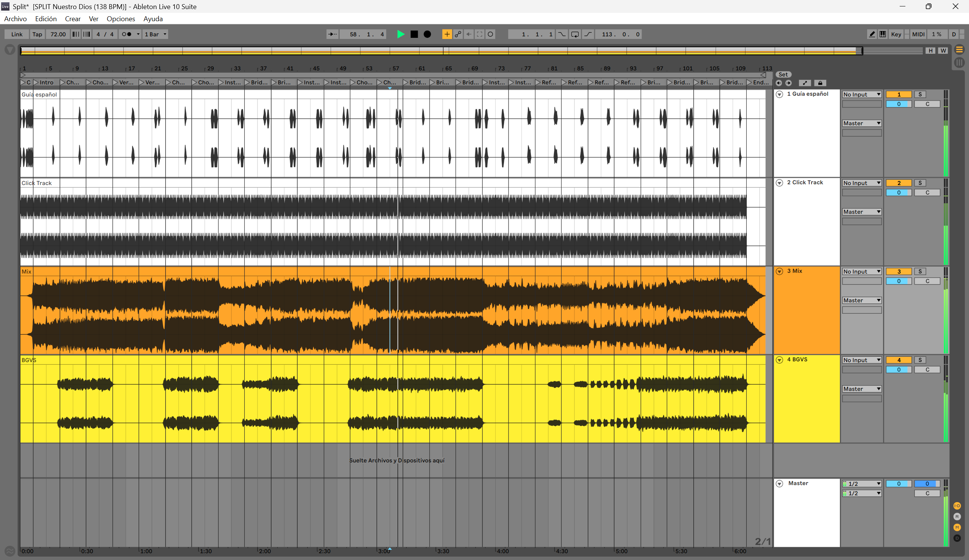
Task: Click the Stop transport button
Action: [414, 34]
